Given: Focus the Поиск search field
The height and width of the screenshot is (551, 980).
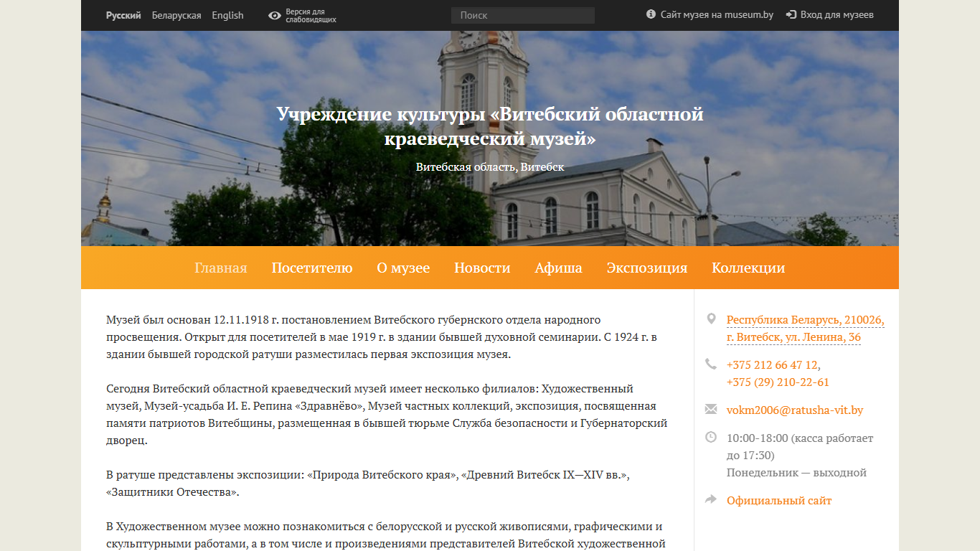Looking at the screenshot, I should click(x=523, y=15).
